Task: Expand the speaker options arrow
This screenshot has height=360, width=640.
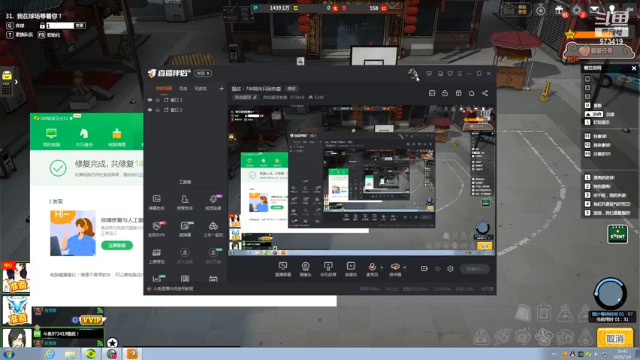Action: (404, 268)
